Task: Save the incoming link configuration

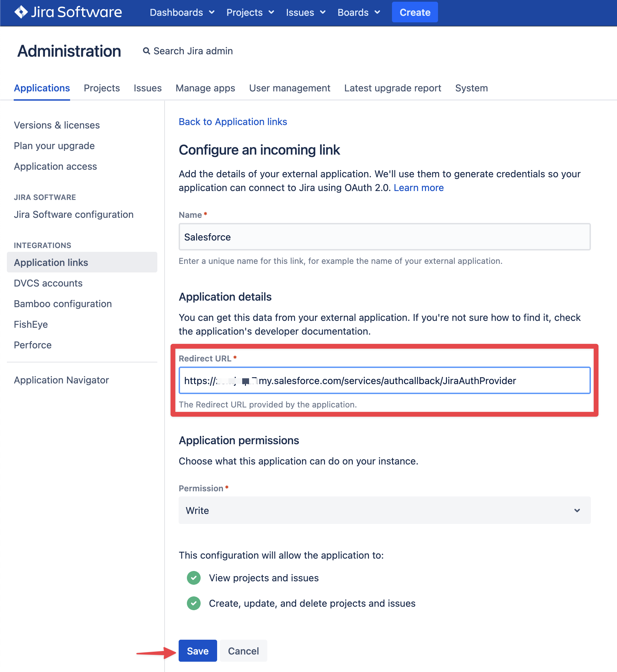Action: click(x=198, y=651)
